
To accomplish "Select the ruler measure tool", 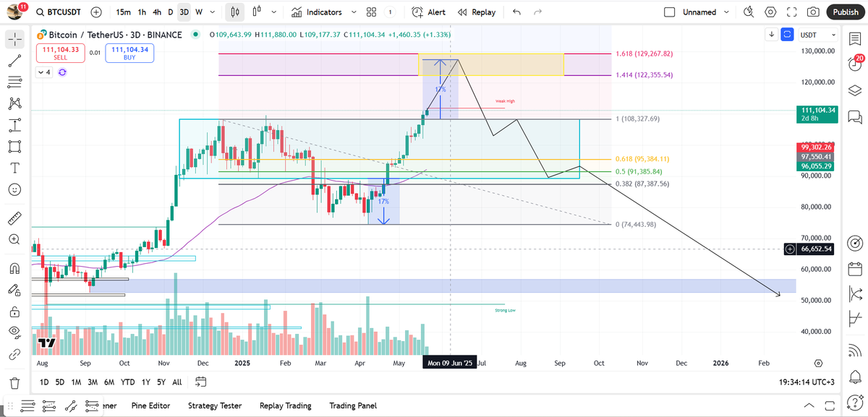I will tap(14, 217).
